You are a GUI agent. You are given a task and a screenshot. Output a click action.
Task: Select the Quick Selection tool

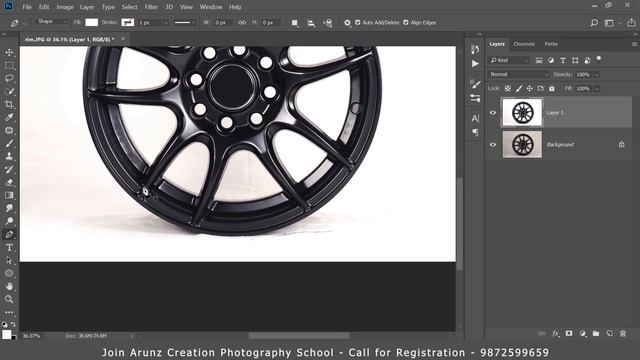tap(9, 91)
